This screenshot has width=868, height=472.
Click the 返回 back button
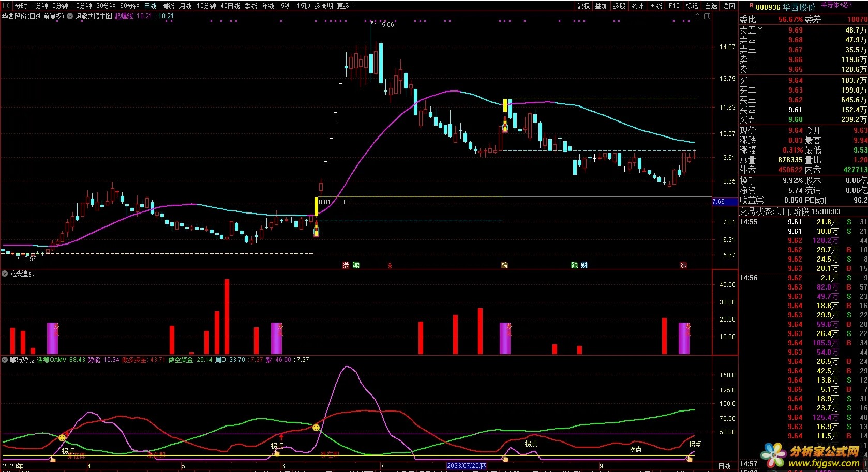coord(729,6)
